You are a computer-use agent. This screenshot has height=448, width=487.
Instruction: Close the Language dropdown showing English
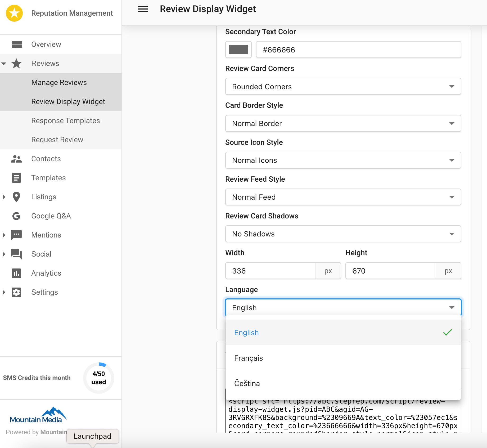click(x=343, y=308)
